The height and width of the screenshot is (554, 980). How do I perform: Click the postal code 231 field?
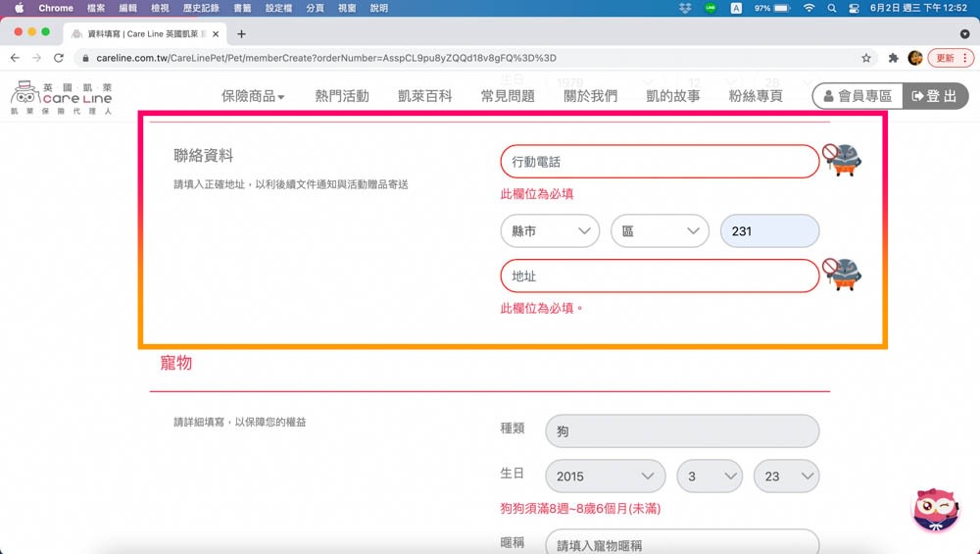(x=770, y=230)
